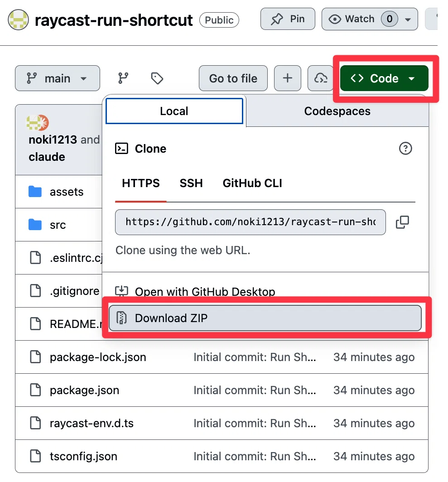448x482 pixels.
Task: Open the README file
Action: [x=76, y=324]
